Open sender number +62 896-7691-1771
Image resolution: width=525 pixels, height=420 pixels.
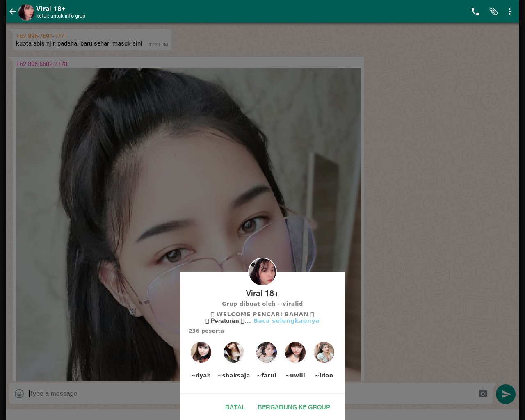[x=41, y=36]
